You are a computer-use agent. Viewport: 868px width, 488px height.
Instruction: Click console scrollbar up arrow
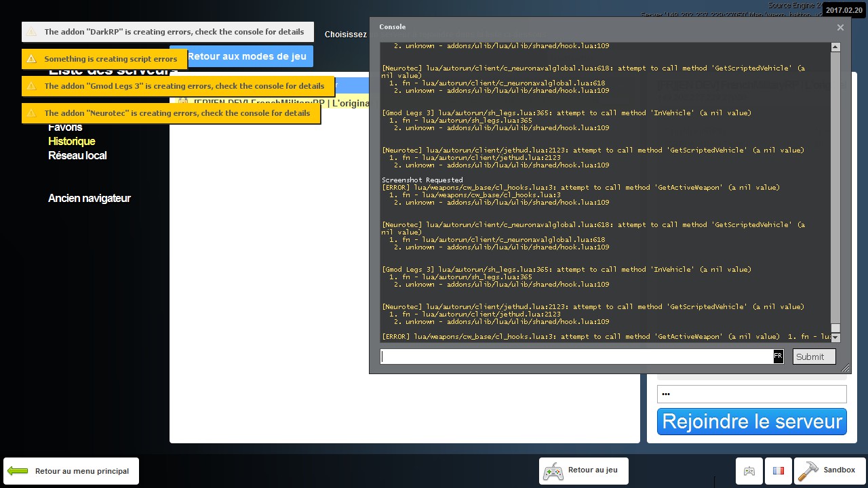835,47
